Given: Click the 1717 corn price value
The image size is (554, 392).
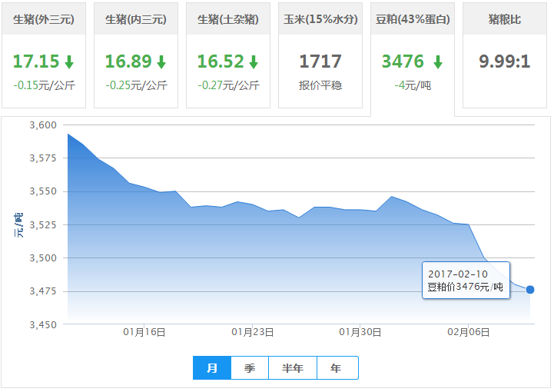Looking at the screenshot, I should pos(320,61).
